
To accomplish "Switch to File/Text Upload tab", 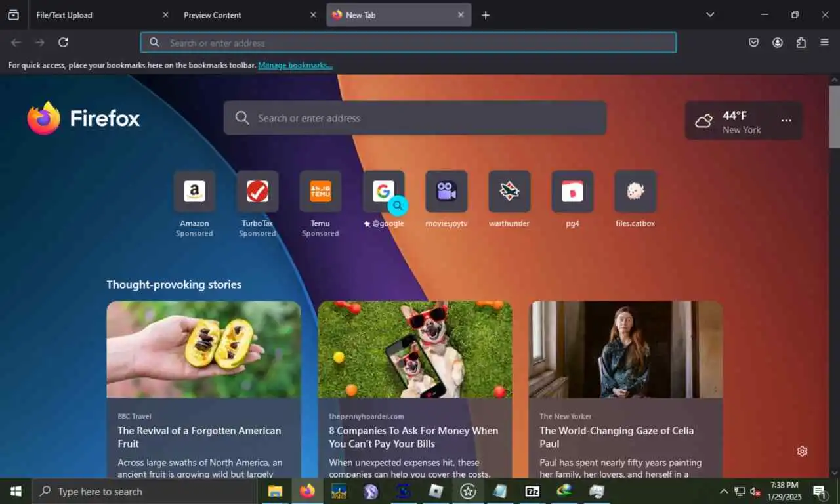I will 102,14.
